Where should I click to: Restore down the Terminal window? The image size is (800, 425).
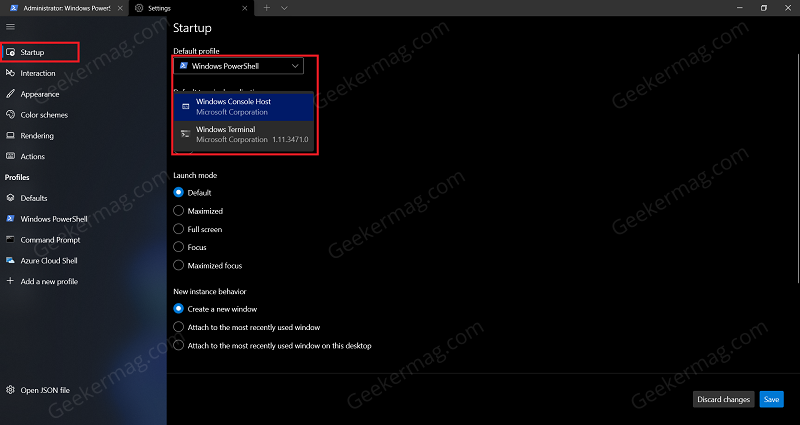(764, 8)
